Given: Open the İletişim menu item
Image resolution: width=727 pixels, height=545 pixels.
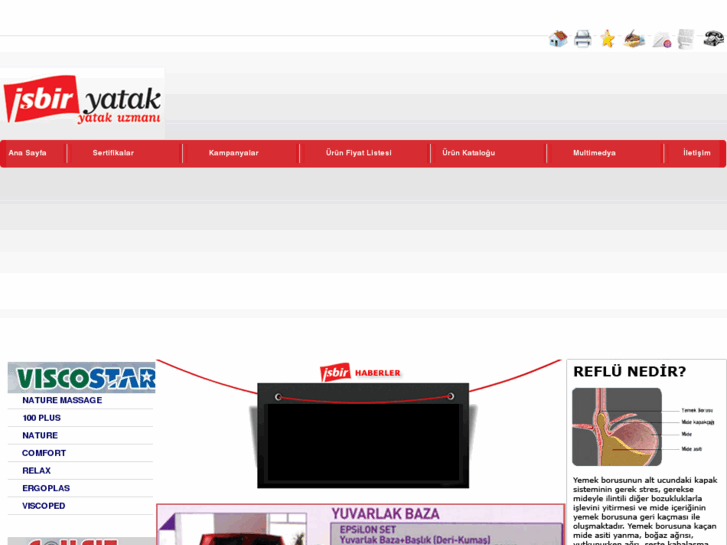Looking at the screenshot, I should tap(696, 153).
